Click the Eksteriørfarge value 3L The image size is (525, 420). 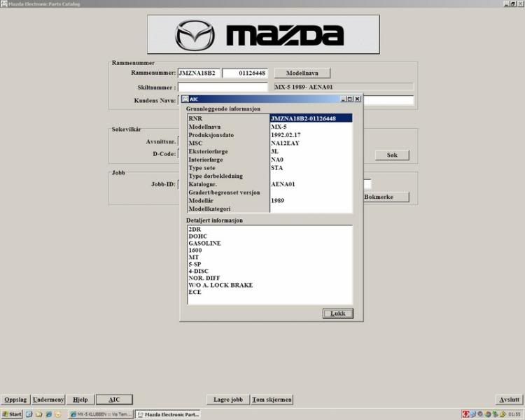274,151
